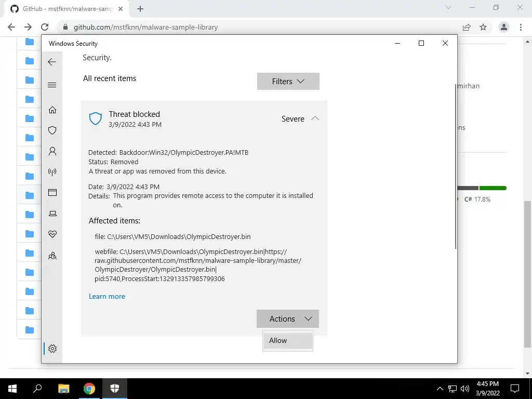Click the file path OlympicDestroyer.bin line
Viewport: 532px width, 399px height.
pyautogui.click(x=172, y=237)
